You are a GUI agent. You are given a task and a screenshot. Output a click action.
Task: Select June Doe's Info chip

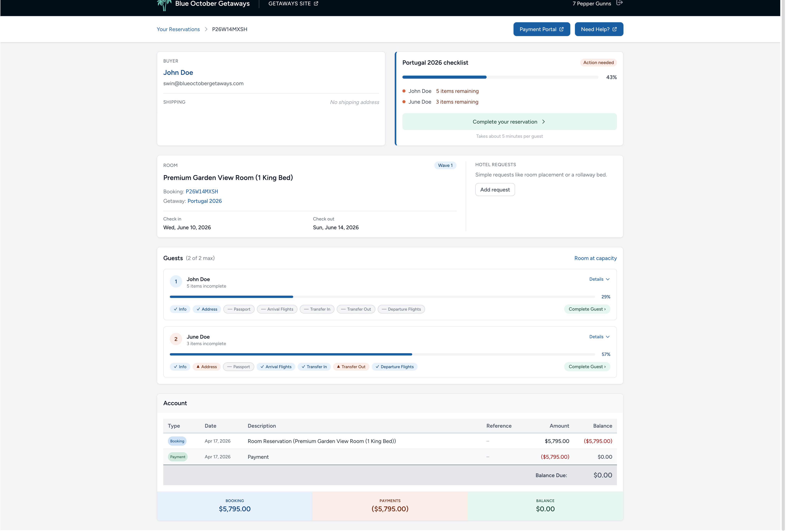click(180, 367)
